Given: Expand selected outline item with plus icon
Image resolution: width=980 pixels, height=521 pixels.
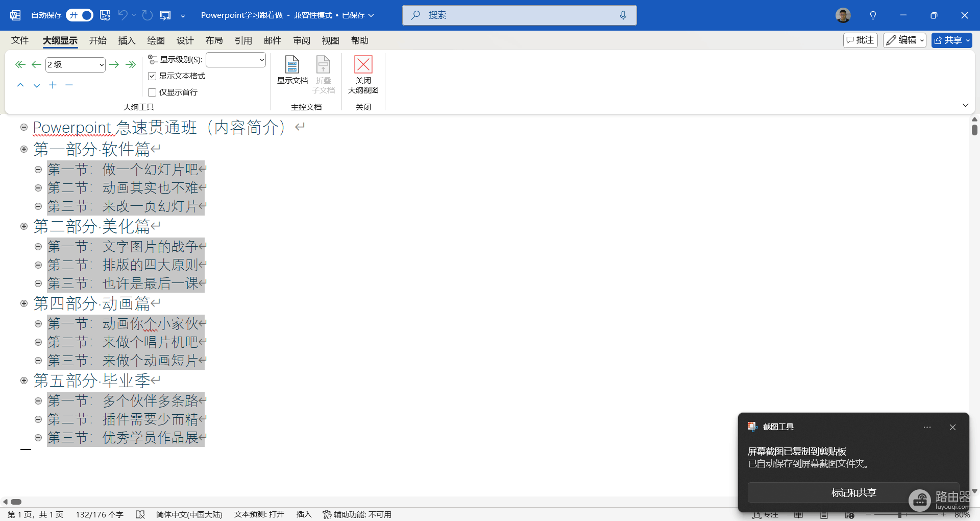Looking at the screenshot, I should tap(53, 85).
